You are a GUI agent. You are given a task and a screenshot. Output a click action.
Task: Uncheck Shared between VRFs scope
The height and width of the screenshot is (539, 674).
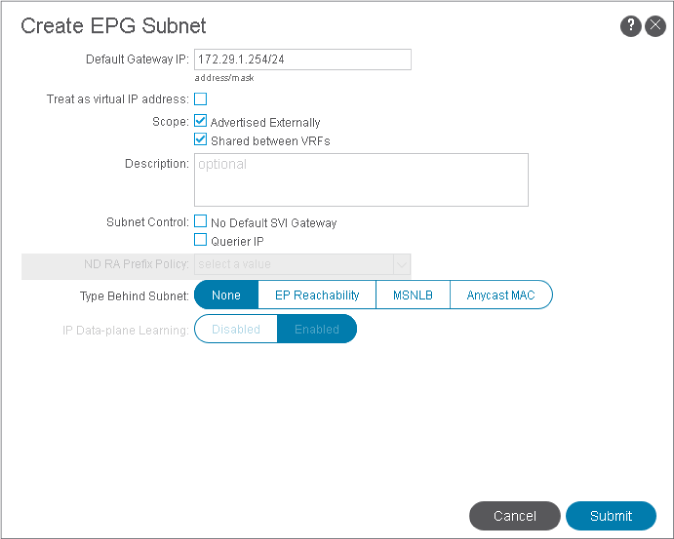[200, 140]
